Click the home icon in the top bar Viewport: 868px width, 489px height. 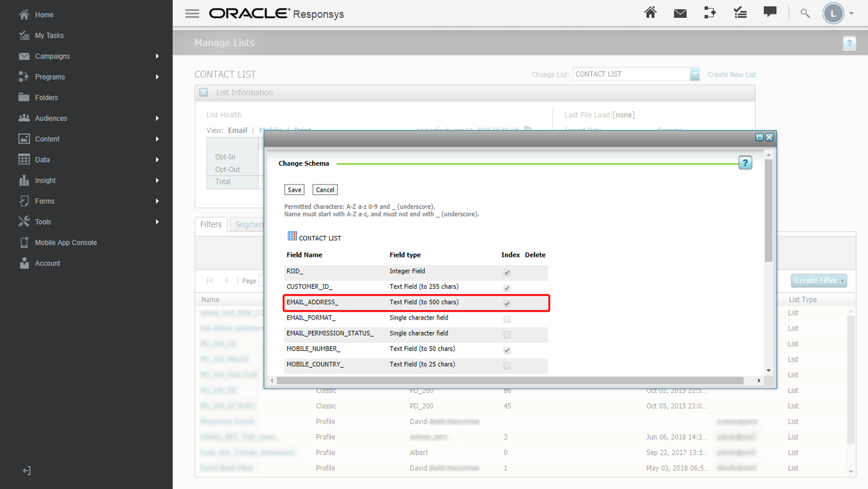tap(650, 12)
